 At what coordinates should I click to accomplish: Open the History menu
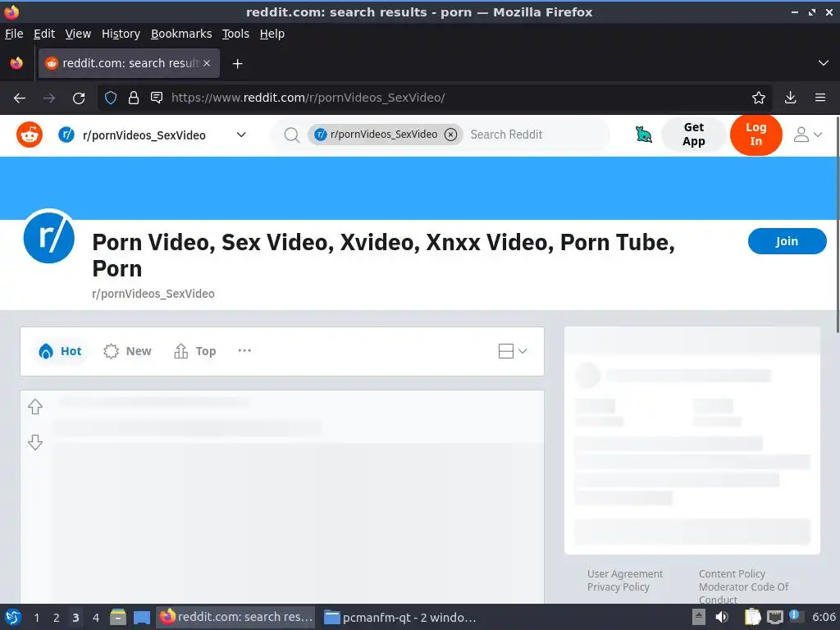click(x=121, y=34)
